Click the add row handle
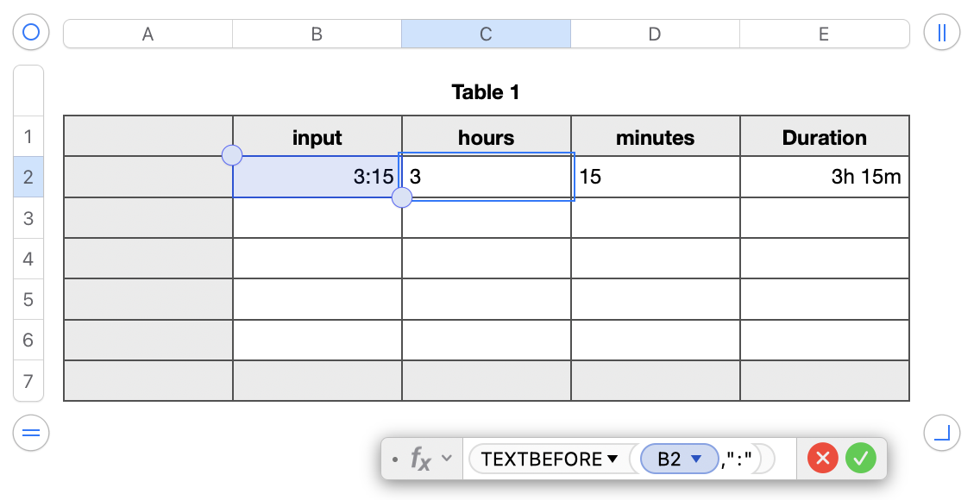Image resolution: width=980 pixels, height=500 pixels. 31,433
